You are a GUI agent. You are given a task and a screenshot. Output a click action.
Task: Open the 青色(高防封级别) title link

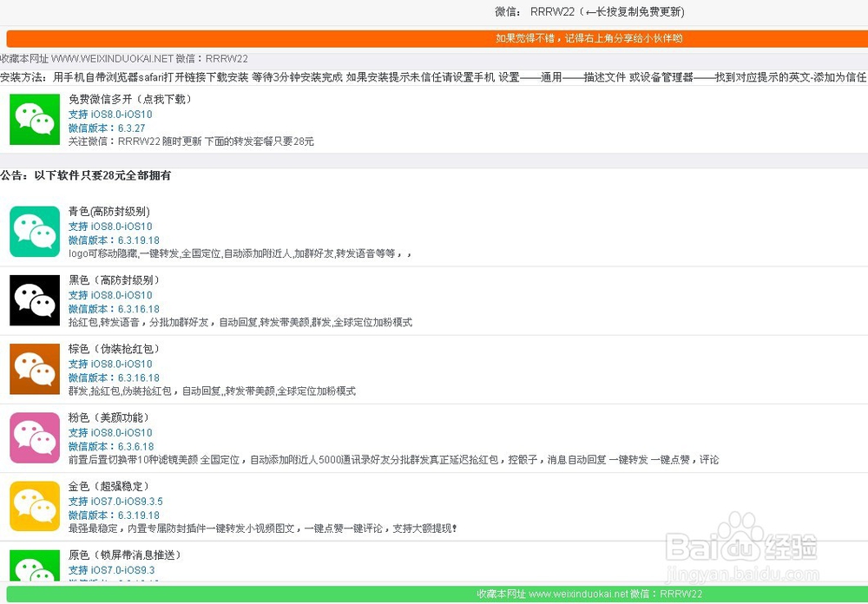pos(109,212)
